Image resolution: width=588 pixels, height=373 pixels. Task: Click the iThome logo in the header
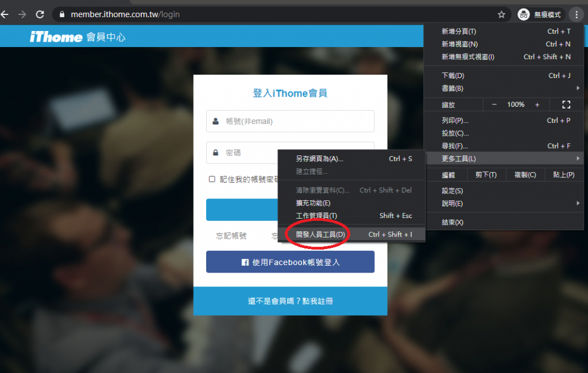[56, 37]
